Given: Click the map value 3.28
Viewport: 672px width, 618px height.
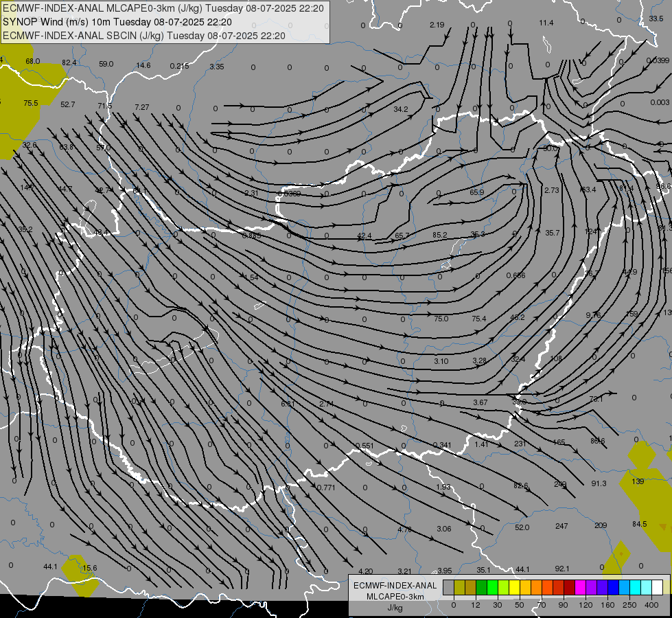Looking at the screenshot, I should (479, 360).
